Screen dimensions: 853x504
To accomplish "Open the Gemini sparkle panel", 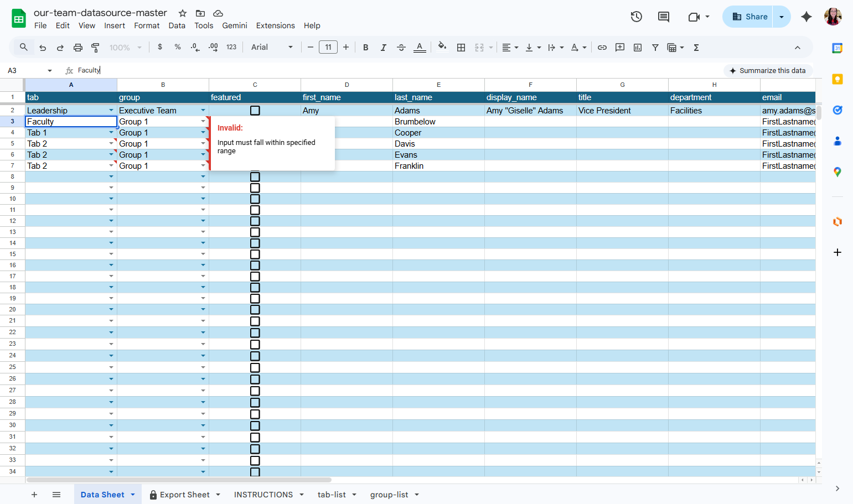I will point(807,17).
